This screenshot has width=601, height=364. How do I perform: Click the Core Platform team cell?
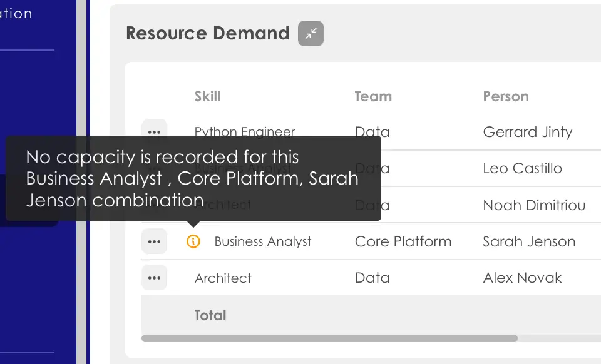(x=403, y=241)
